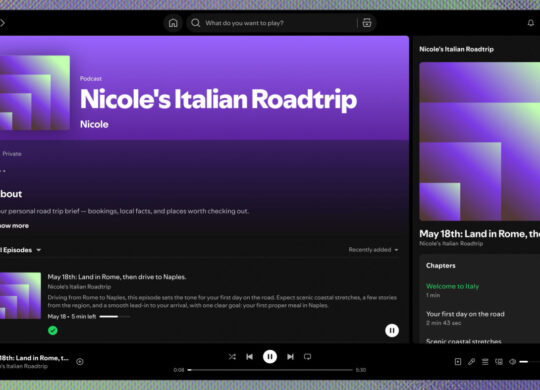The width and height of the screenshot is (540, 390).
Task: Expand the About text with Show more
Action: click(x=14, y=226)
